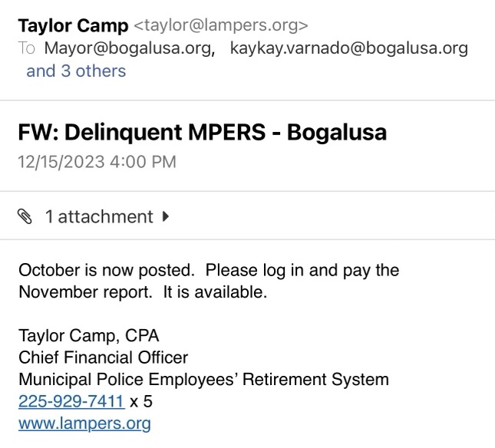Click the 'x 5' phone extension text
The image size is (495, 448).
pos(140,402)
